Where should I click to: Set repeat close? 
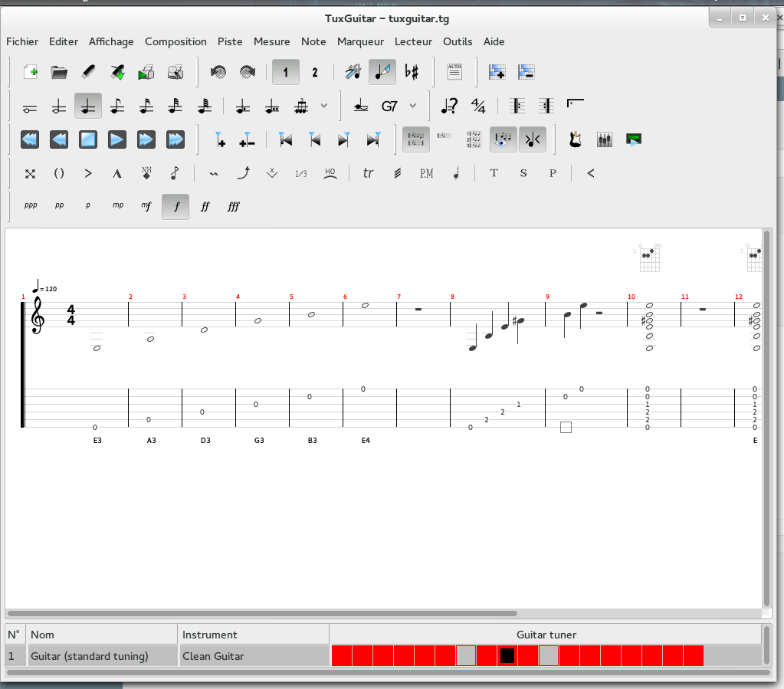(x=546, y=106)
